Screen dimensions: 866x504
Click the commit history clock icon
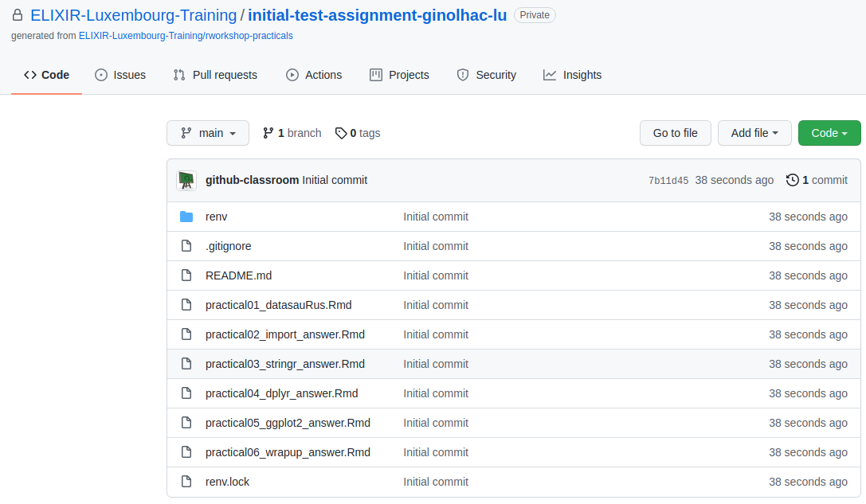(792, 180)
